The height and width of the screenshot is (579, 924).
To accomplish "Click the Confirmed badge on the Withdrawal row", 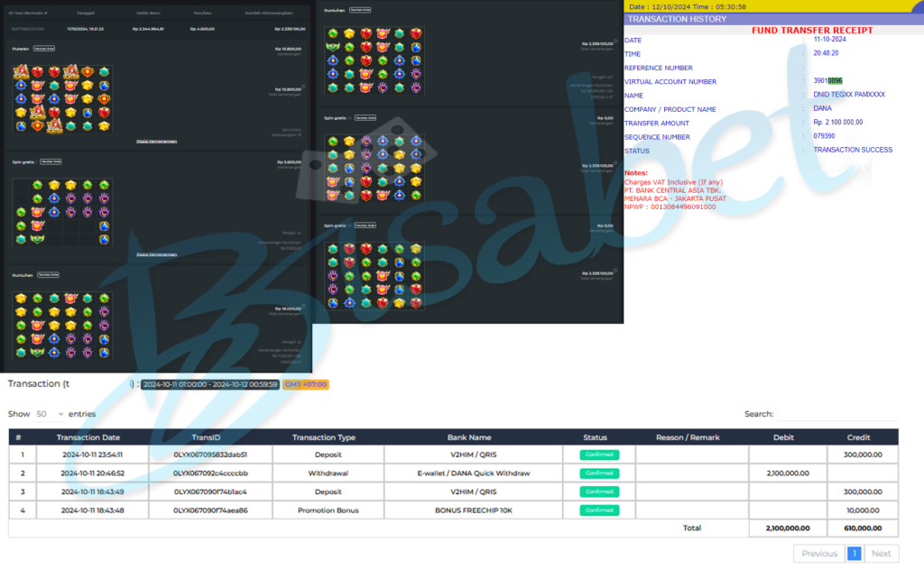I will pos(599,473).
